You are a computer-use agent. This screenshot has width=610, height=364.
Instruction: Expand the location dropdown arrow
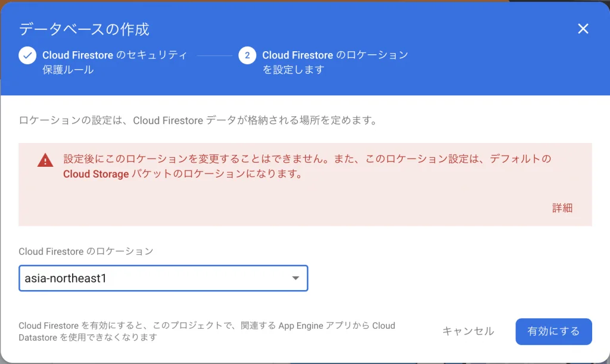pos(295,278)
